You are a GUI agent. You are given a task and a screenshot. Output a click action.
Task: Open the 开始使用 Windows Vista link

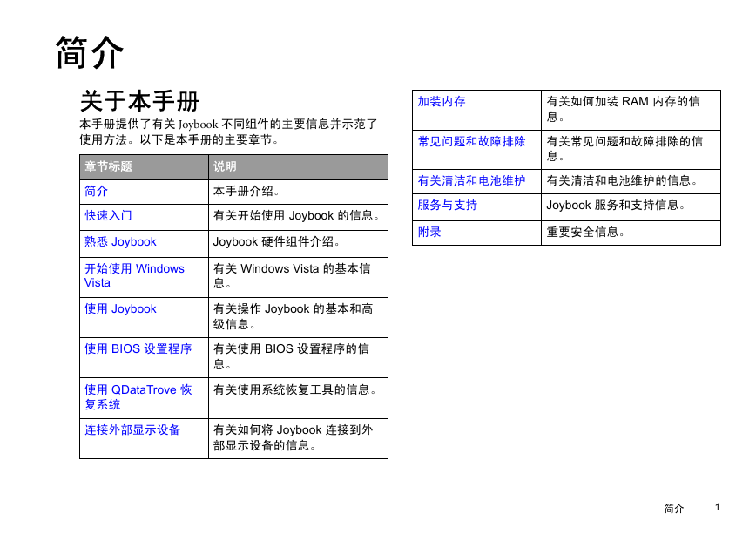click(134, 275)
